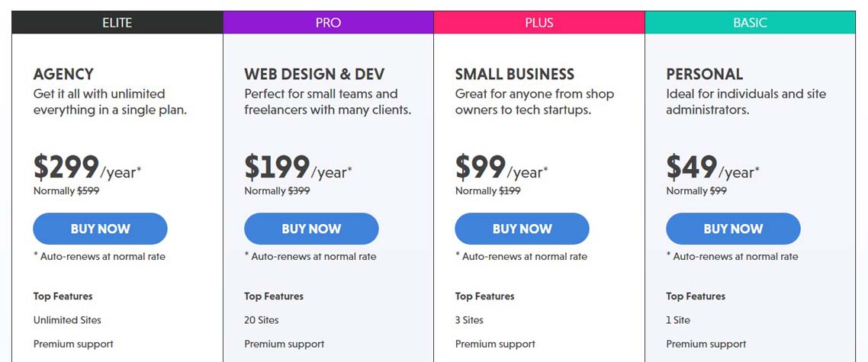This screenshot has width=868, height=362.
Task: Click the SMALL BUSINESS plan title
Action: [515, 74]
